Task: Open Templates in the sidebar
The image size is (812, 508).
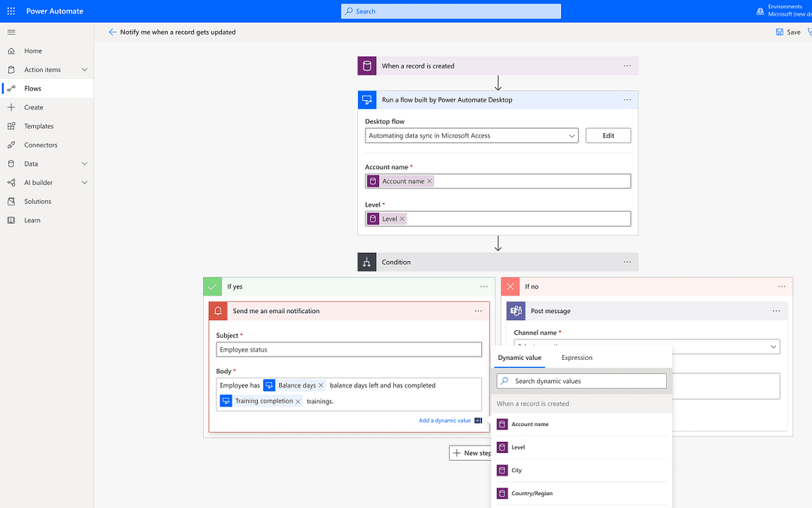Action: tap(39, 126)
